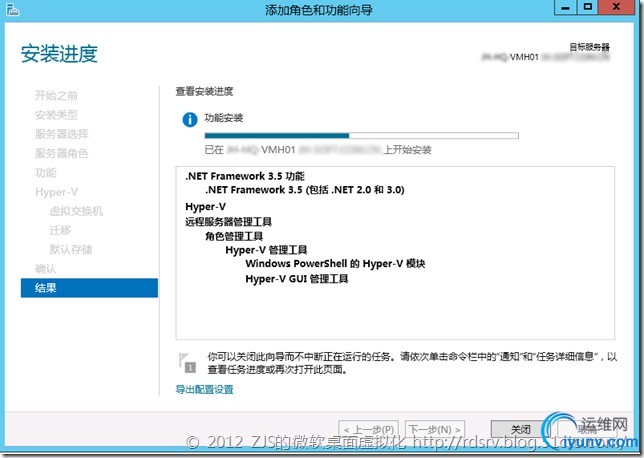Click the 查看安装进度 heading
This screenshot has height=458, width=644.
[x=205, y=91]
